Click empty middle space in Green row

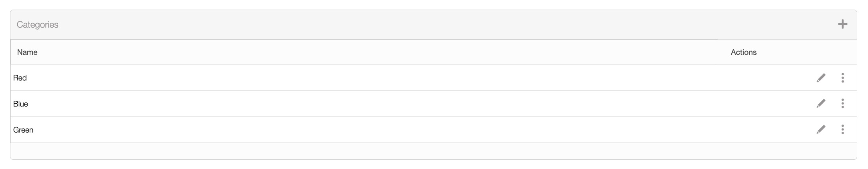(x=401, y=130)
